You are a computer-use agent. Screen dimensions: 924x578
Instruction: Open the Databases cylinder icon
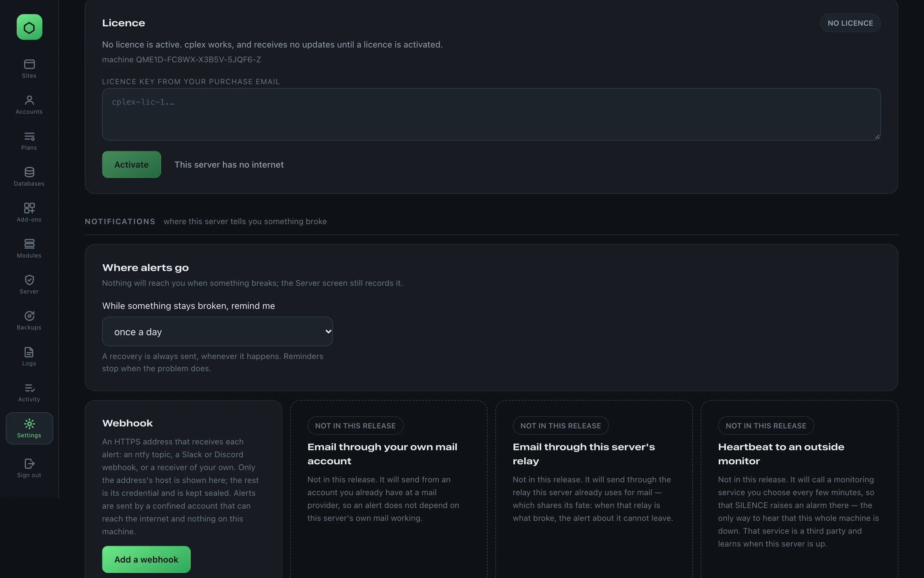click(x=30, y=172)
